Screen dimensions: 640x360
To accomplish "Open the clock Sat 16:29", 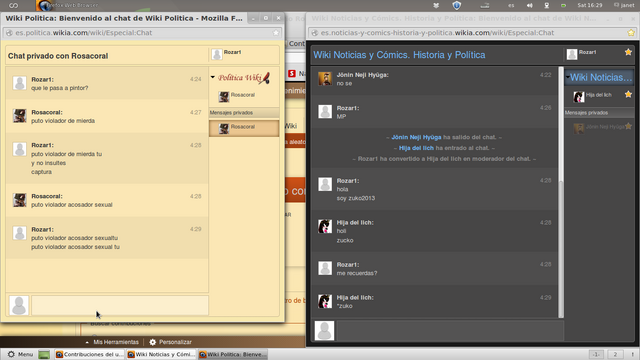I will 590,5.
